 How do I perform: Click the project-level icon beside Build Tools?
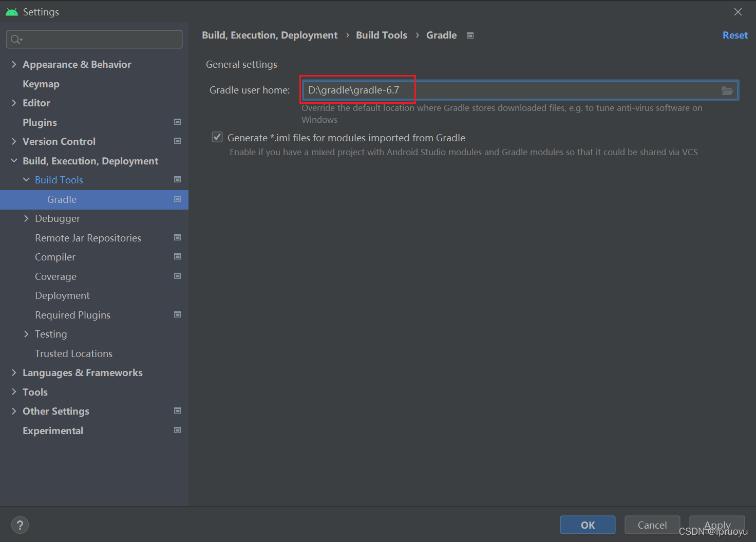pos(178,180)
